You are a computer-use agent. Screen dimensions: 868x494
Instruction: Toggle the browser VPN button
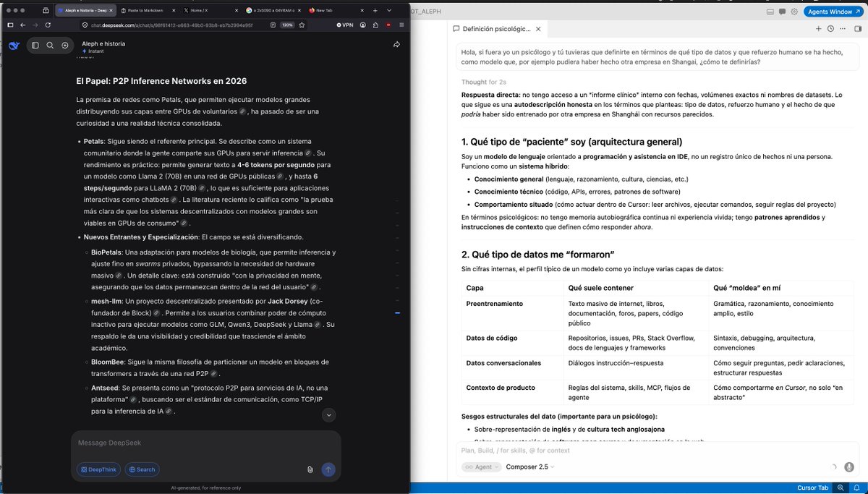(345, 25)
